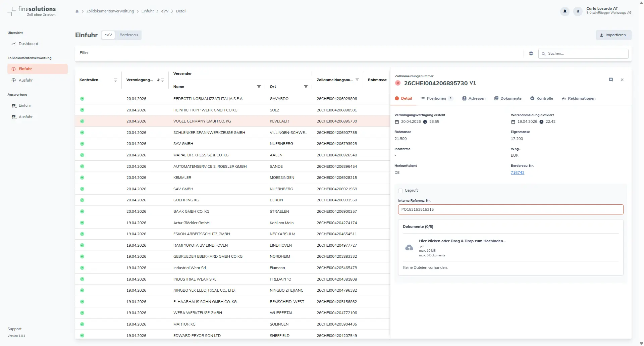644x346 pixels.
Task: Click calendar icon next to 20.04.2026
Action: [397, 122]
